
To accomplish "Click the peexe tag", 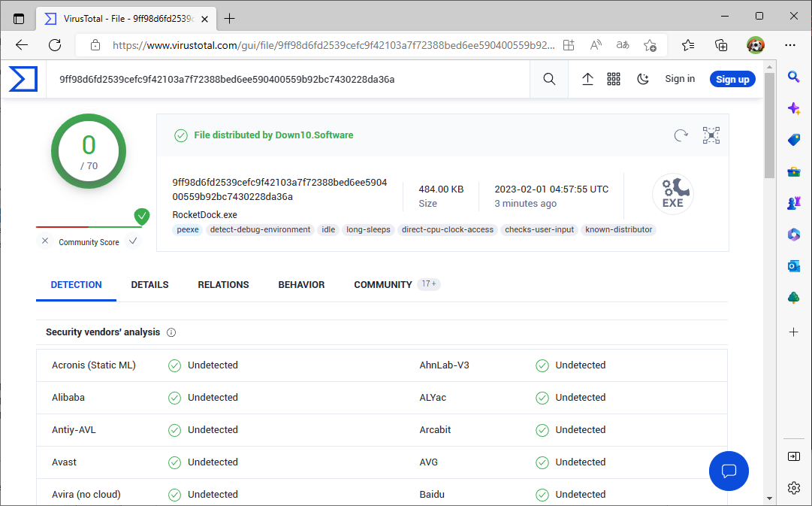I will pos(188,229).
